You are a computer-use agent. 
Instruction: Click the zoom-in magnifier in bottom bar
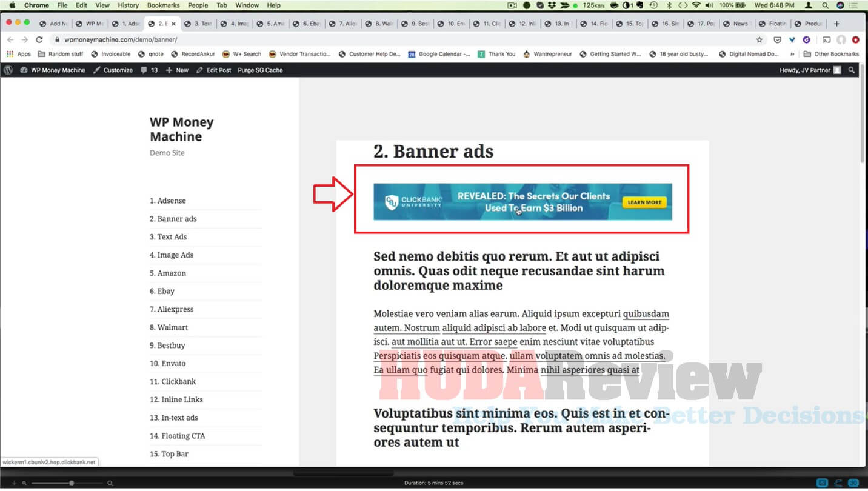[110, 483]
